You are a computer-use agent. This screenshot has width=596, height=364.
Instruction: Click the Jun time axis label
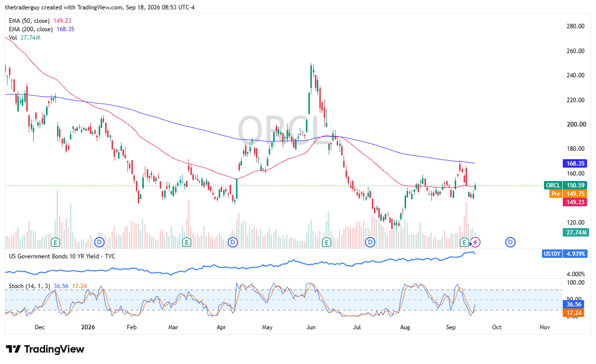(311, 327)
